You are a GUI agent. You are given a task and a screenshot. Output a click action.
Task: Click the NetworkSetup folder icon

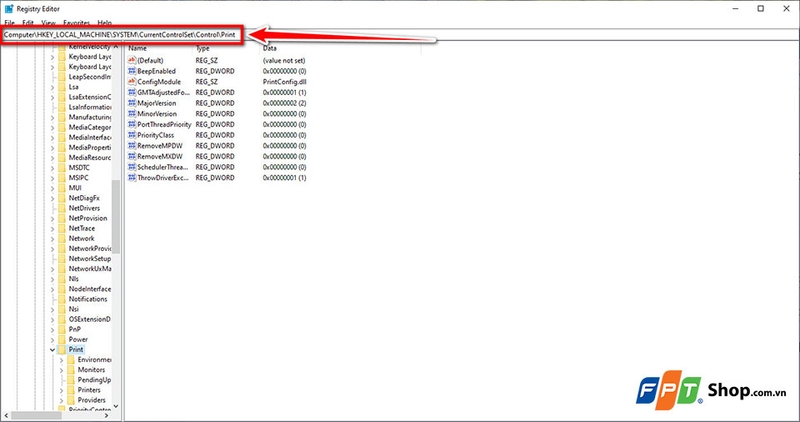pos(62,259)
